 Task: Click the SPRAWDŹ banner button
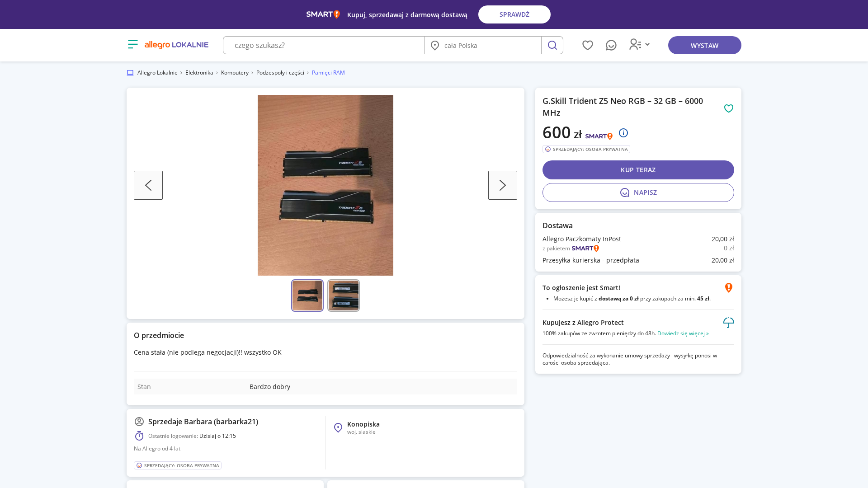(514, 14)
